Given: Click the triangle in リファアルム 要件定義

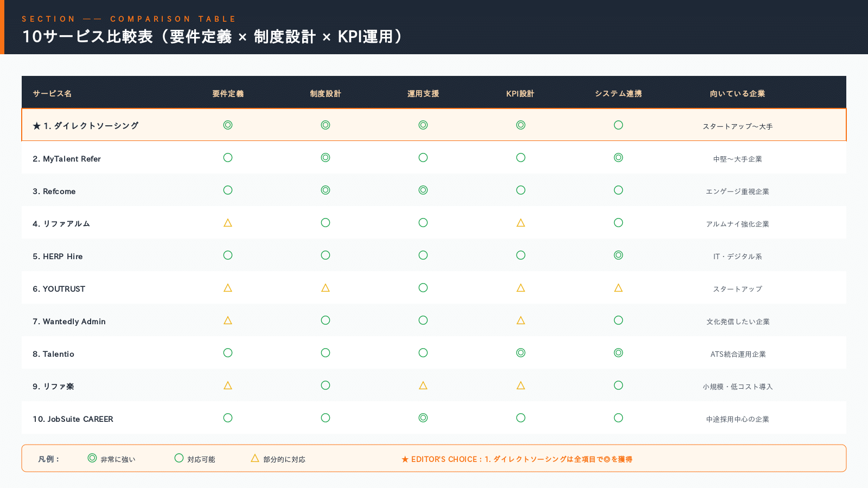Looking at the screenshot, I should coord(228,223).
